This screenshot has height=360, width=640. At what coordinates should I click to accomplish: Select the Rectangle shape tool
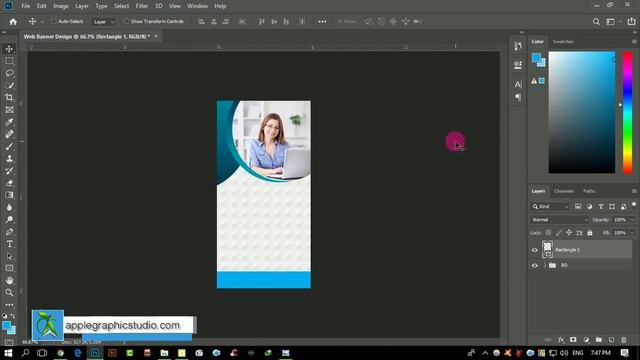(x=9, y=268)
